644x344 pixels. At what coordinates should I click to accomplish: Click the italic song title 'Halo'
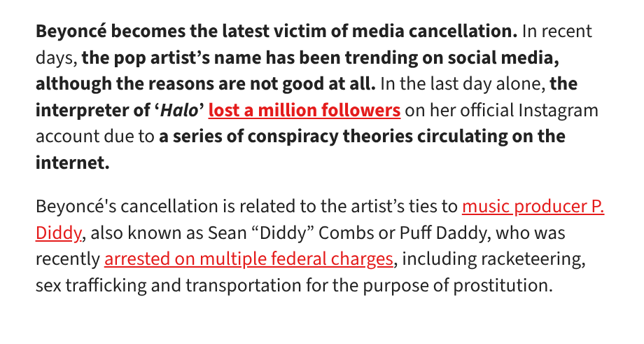coord(179,110)
